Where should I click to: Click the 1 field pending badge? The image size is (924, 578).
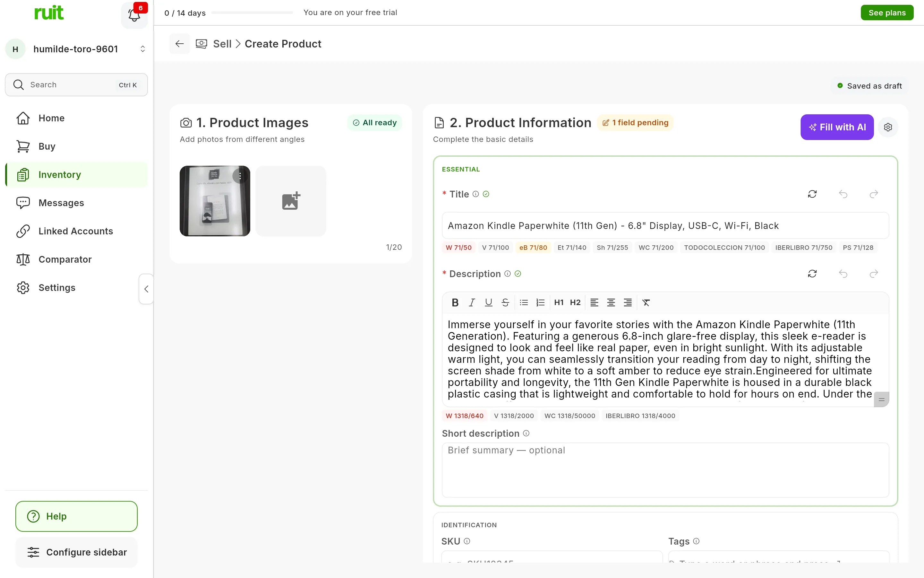[635, 123]
